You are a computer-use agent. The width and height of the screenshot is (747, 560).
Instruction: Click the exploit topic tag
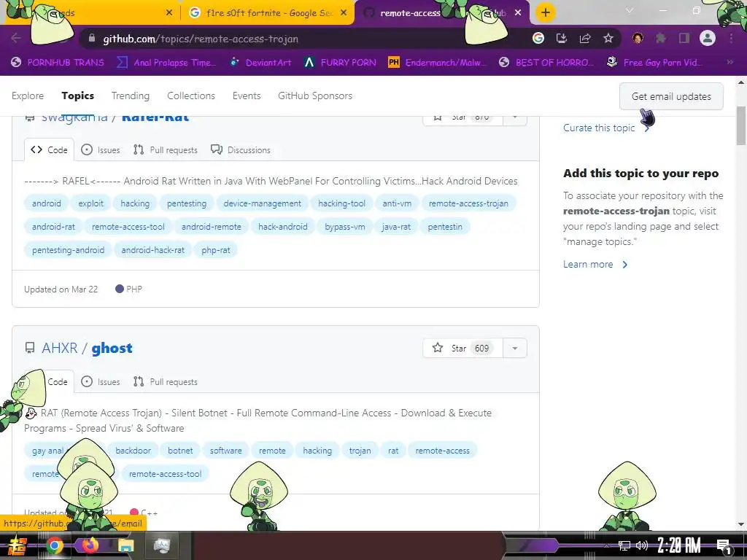[x=90, y=203]
